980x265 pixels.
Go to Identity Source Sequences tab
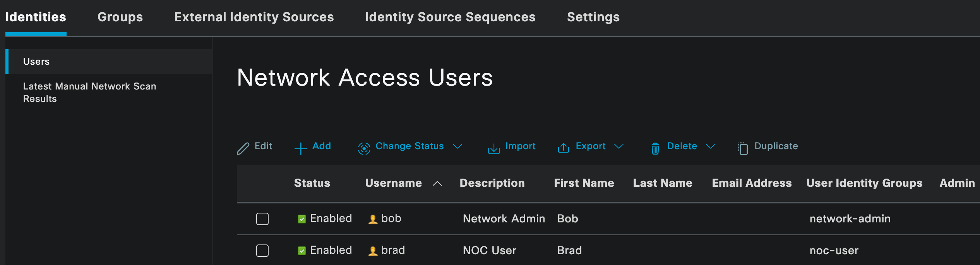pos(450,17)
